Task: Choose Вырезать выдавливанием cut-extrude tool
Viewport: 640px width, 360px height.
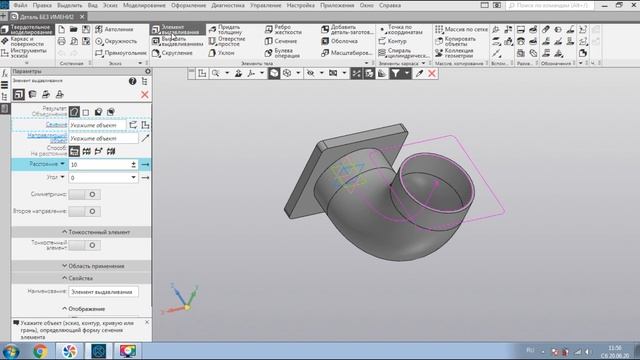Action: coord(177,41)
